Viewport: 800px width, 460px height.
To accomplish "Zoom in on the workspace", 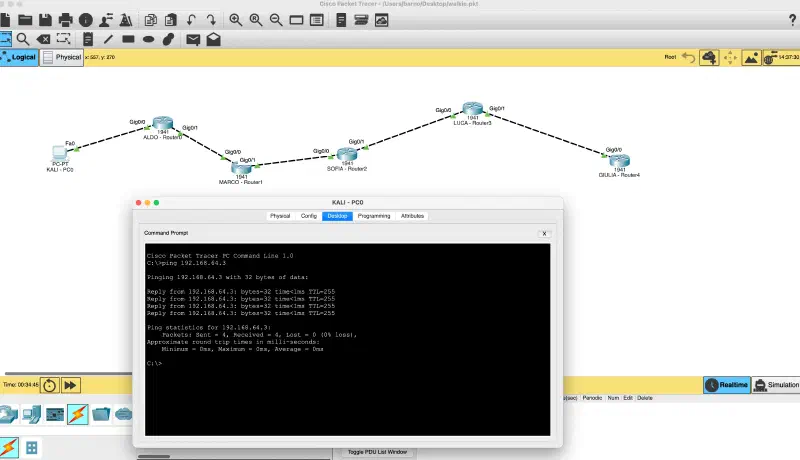I will [236, 20].
